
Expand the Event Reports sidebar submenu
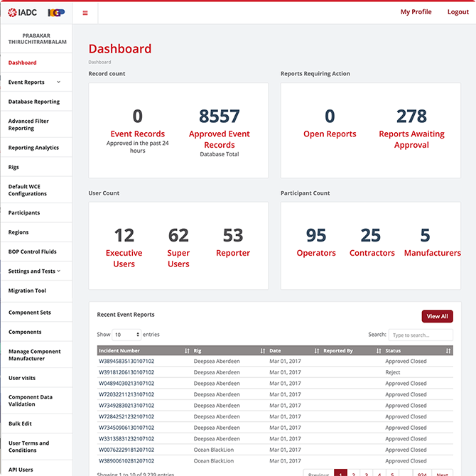coord(58,82)
